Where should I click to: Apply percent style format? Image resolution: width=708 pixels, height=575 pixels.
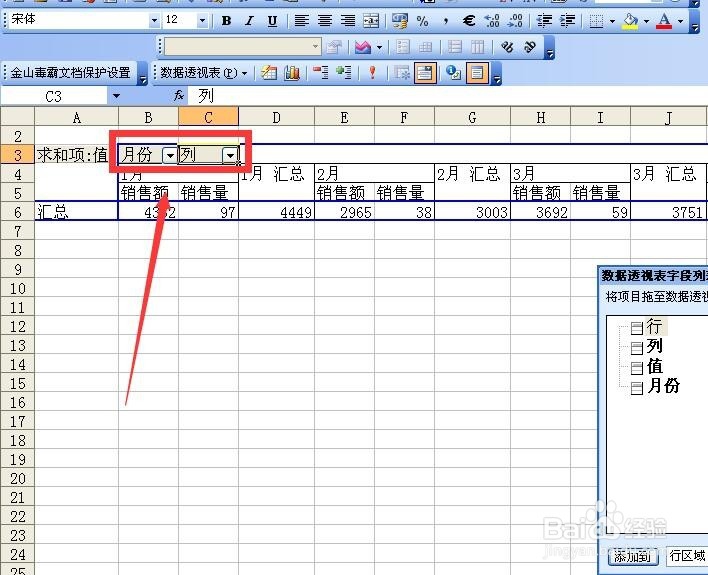pos(423,21)
